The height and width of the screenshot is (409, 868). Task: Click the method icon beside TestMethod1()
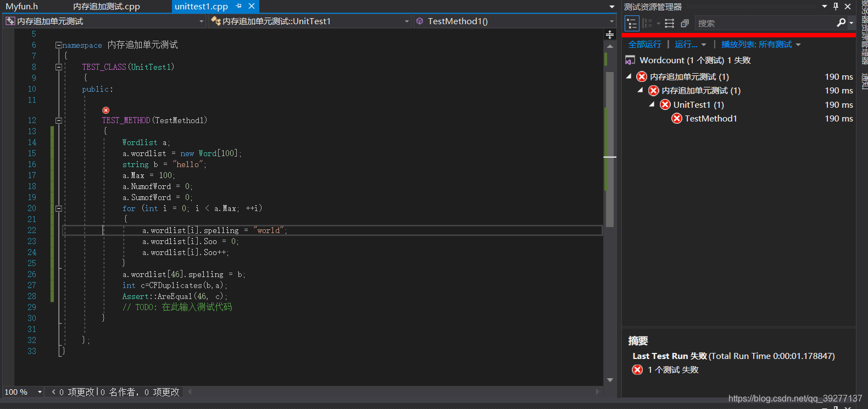pos(420,21)
